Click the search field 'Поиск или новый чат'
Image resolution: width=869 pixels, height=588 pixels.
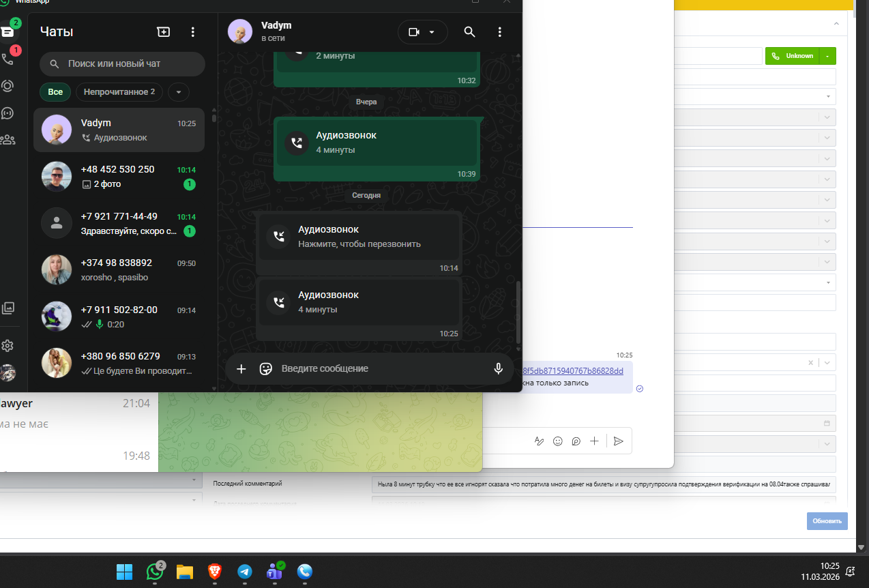(x=122, y=63)
